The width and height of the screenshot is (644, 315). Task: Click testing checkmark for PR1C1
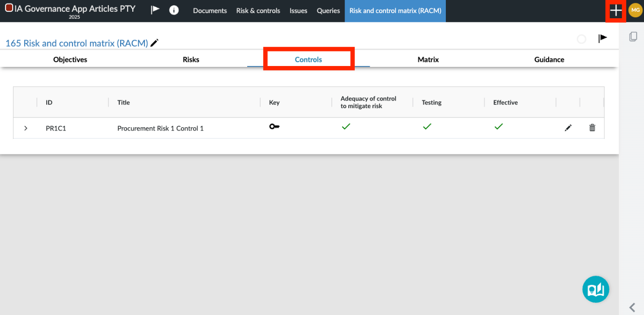[427, 126]
